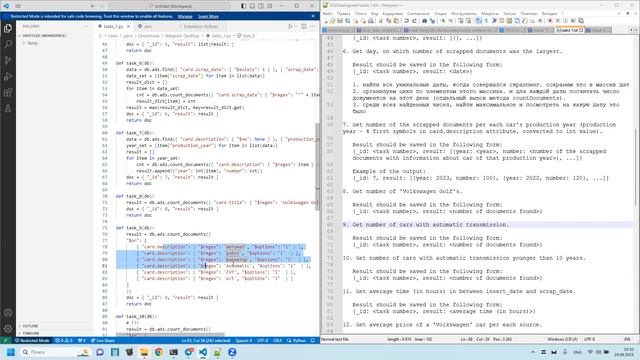Open Кодировки menu in Notepad++

tap(393, 13)
